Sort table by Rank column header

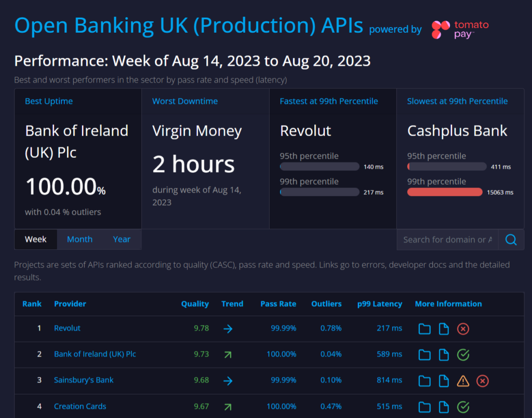coord(32,304)
